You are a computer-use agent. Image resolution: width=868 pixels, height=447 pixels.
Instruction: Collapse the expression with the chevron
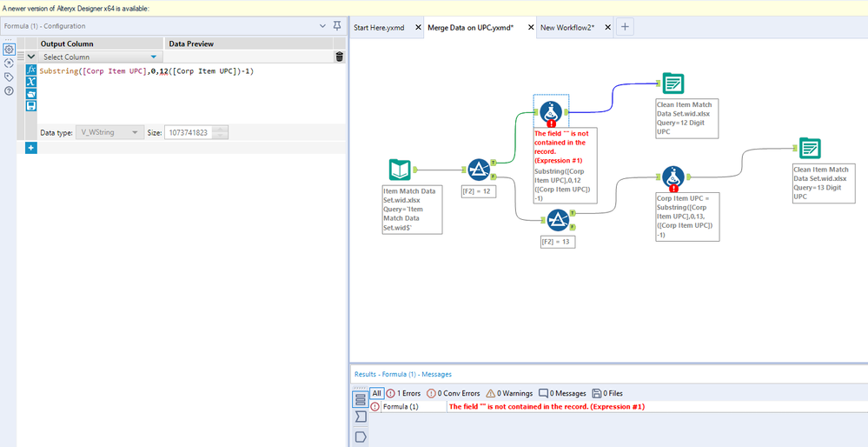coord(31,57)
